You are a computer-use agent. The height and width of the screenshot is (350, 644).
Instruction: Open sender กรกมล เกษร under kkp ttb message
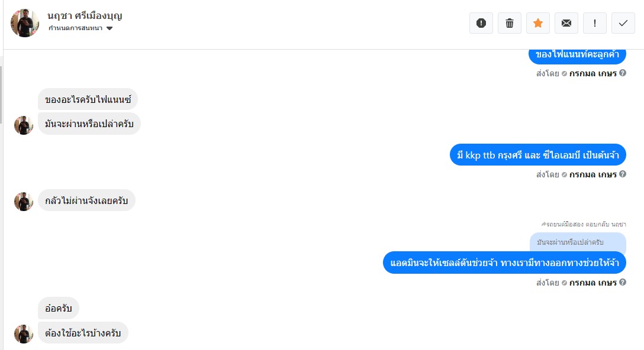click(x=593, y=174)
